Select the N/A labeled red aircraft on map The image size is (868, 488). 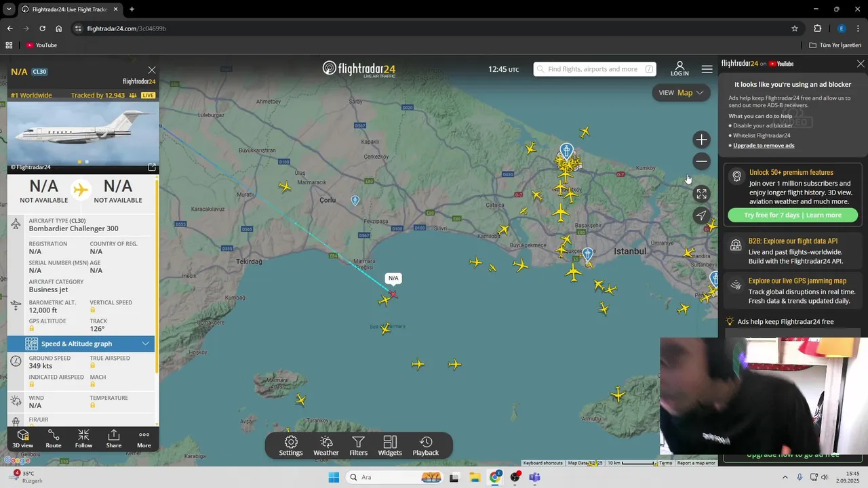tap(393, 293)
